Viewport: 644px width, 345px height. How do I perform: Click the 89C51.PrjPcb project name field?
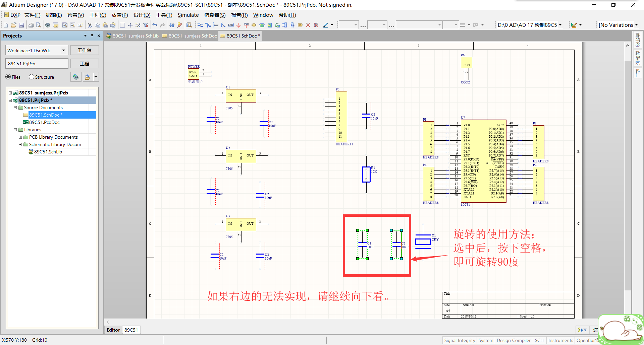coord(37,64)
